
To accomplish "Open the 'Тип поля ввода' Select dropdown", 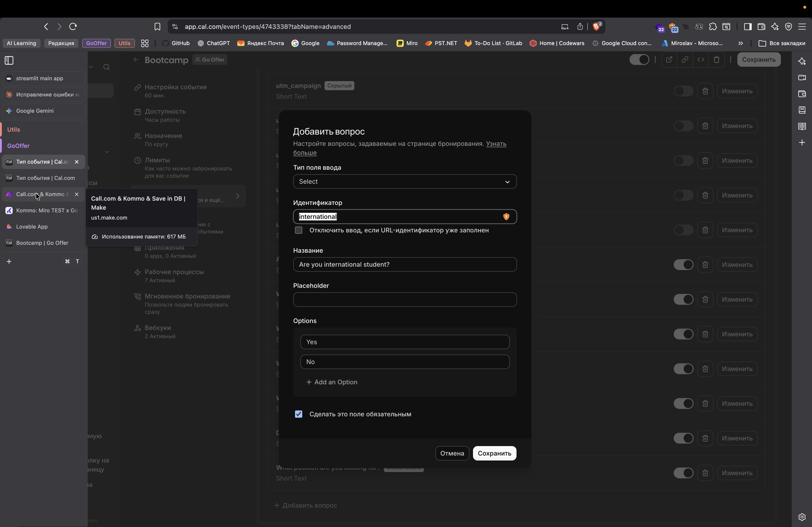I will click(405, 181).
